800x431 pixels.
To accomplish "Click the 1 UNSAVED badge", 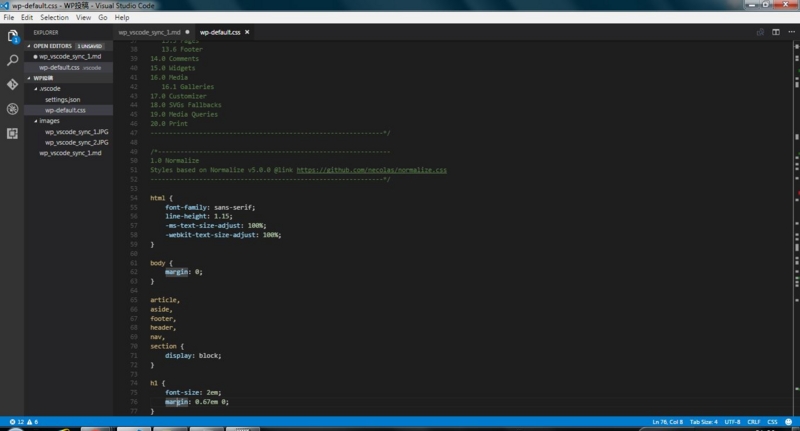I will point(89,46).
